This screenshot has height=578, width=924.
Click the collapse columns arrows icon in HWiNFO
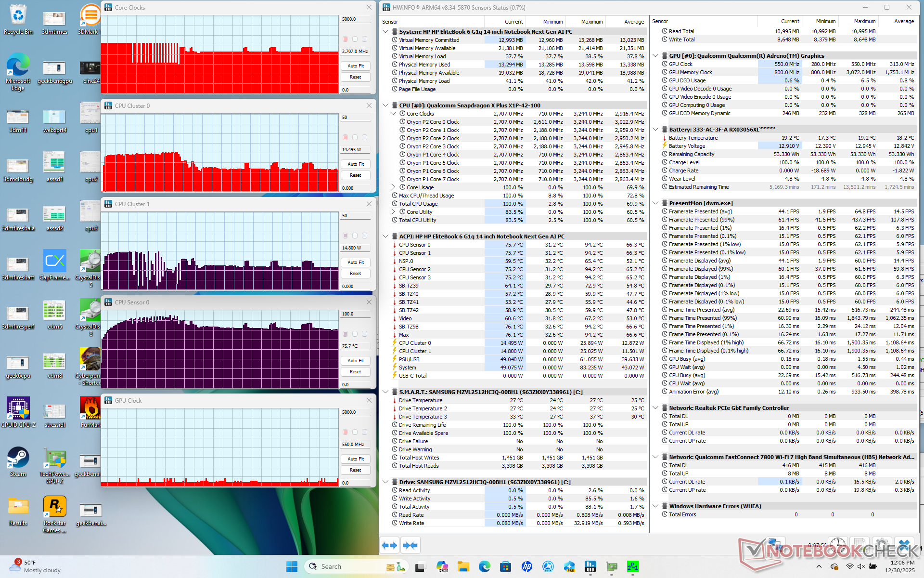[410, 545]
